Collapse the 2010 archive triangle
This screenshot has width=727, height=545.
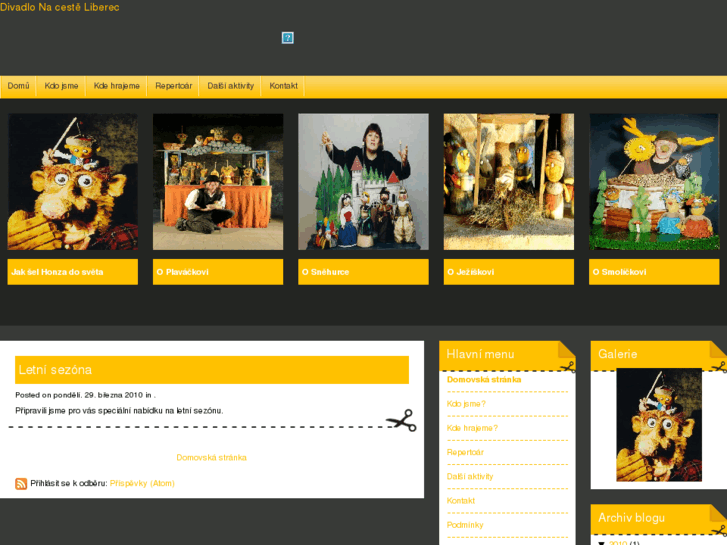(x=601, y=543)
